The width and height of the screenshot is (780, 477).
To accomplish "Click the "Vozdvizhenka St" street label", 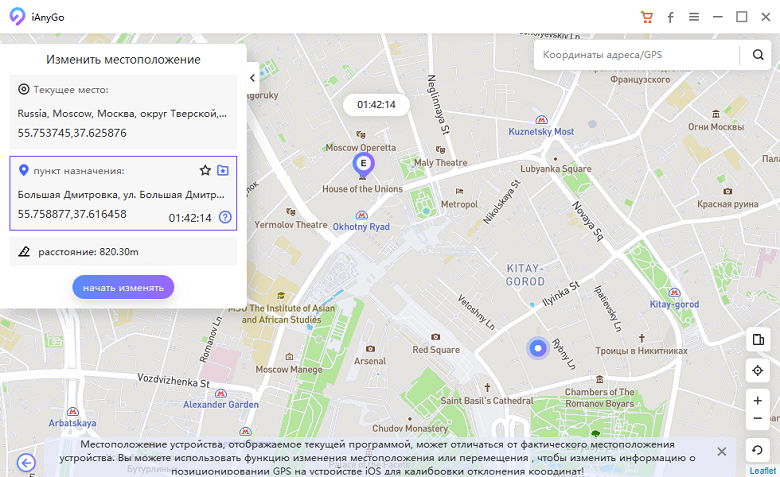I will (x=174, y=381).
